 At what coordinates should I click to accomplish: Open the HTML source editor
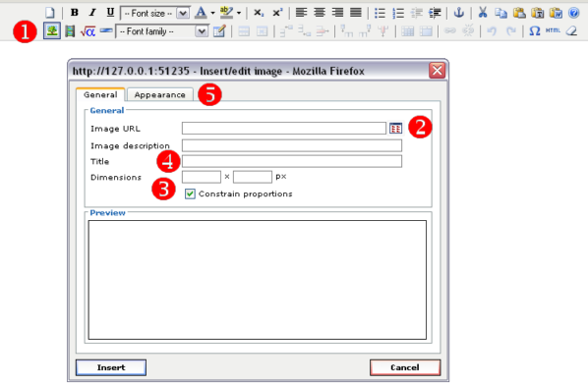pyautogui.click(x=553, y=30)
